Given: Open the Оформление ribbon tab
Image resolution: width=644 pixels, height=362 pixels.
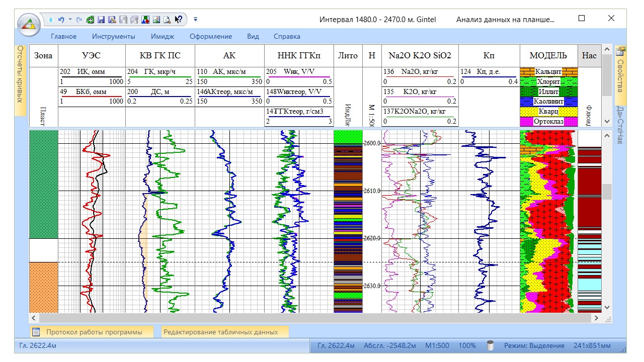Looking at the screenshot, I should (x=211, y=36).
